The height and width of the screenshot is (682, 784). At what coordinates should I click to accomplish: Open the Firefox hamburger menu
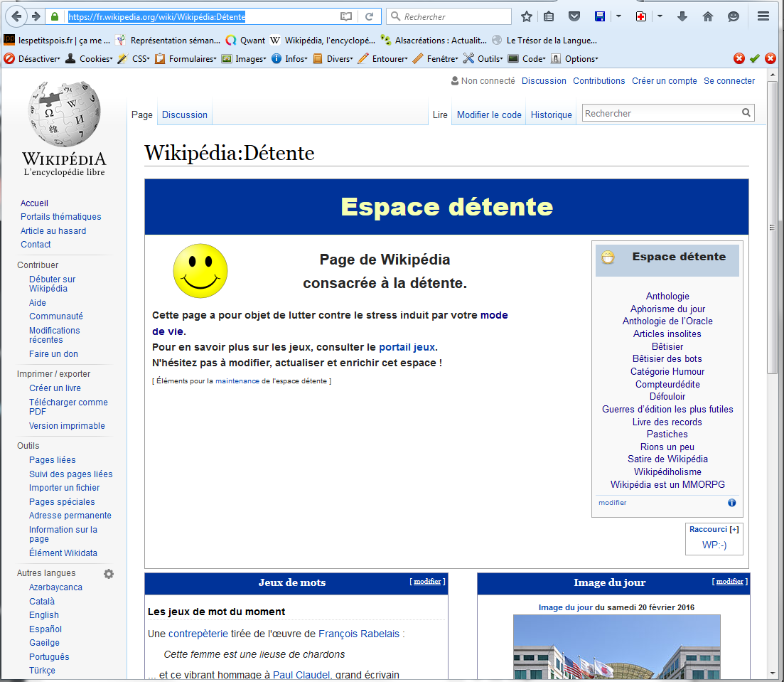(x=763, y=16)
